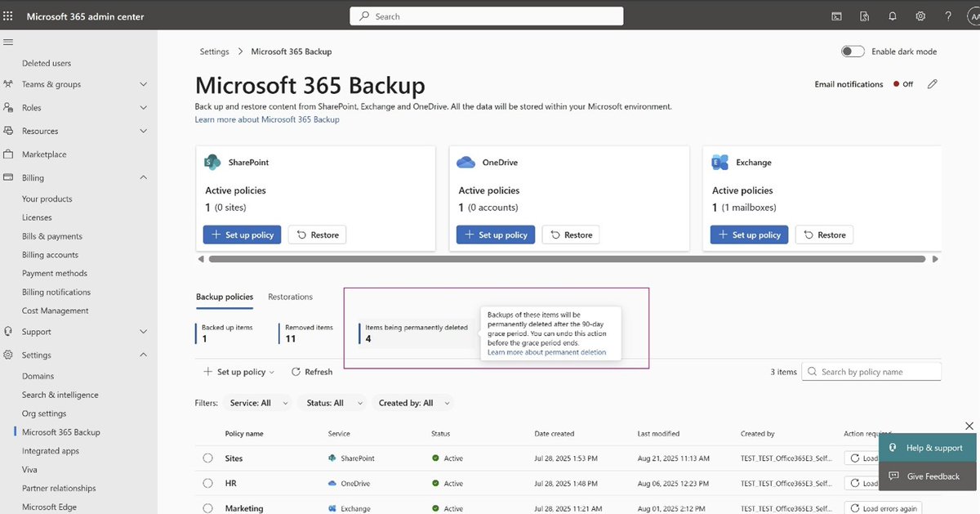Click the account avatar in header
This screenshot has height=514, width=980.
coord(973,16)
